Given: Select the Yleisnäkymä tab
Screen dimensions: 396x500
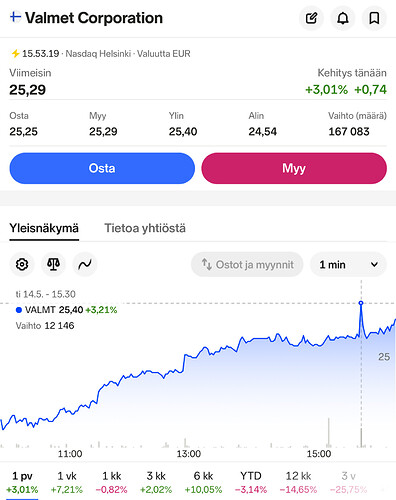Looking at the screenshot, I should coord(44,228).
